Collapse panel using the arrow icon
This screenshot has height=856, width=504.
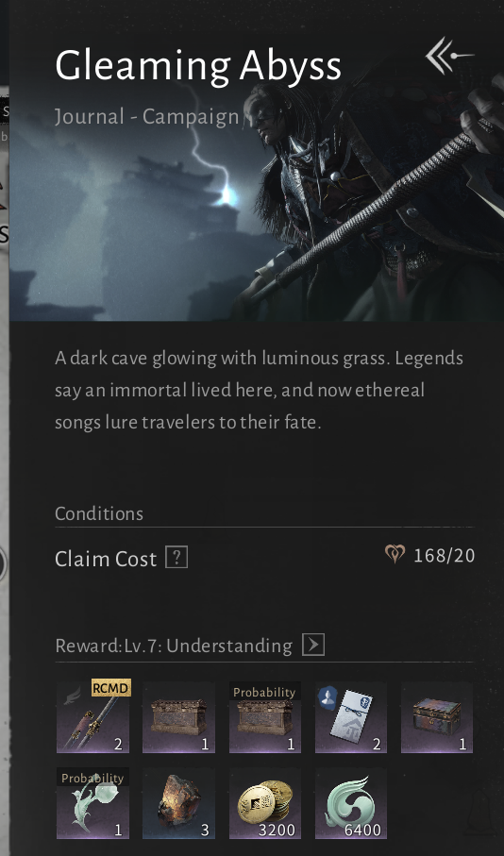(449, 56)
